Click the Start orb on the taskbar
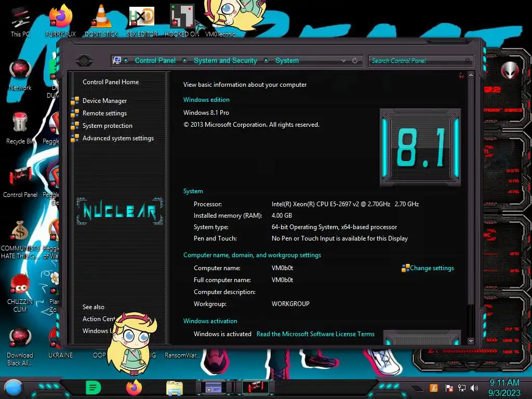 click(14, 388)
